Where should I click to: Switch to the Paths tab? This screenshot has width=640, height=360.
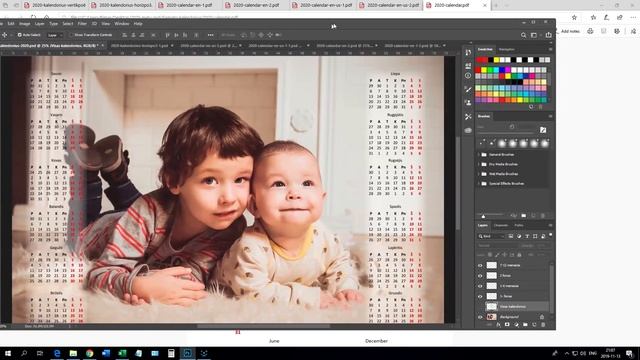519,225
